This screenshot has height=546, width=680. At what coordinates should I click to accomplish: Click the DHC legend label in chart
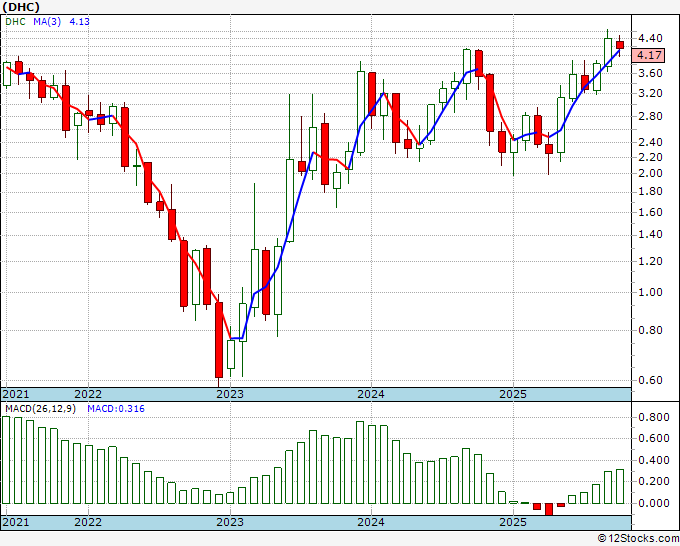(x=16, y=22)
